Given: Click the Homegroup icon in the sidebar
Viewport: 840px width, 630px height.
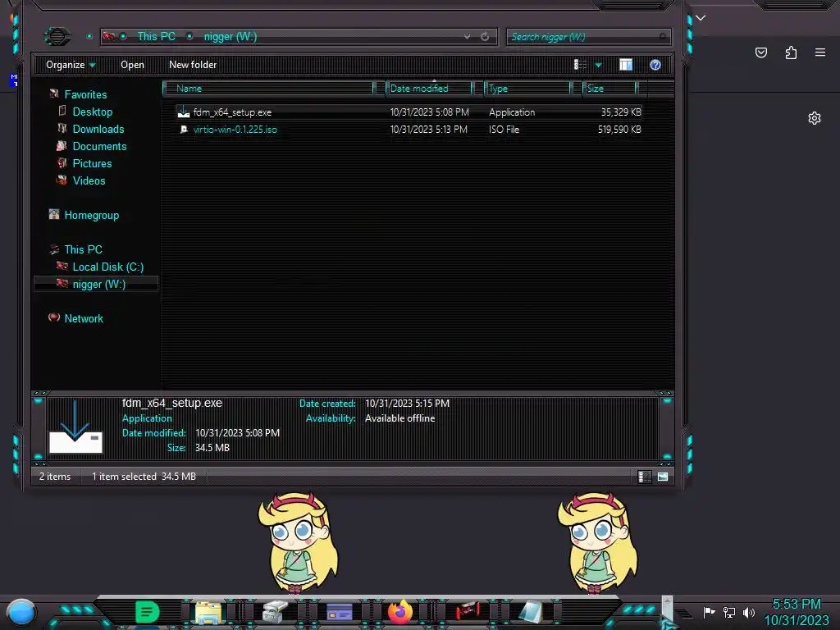Looking at the screenshot, I should coord(54,214).
